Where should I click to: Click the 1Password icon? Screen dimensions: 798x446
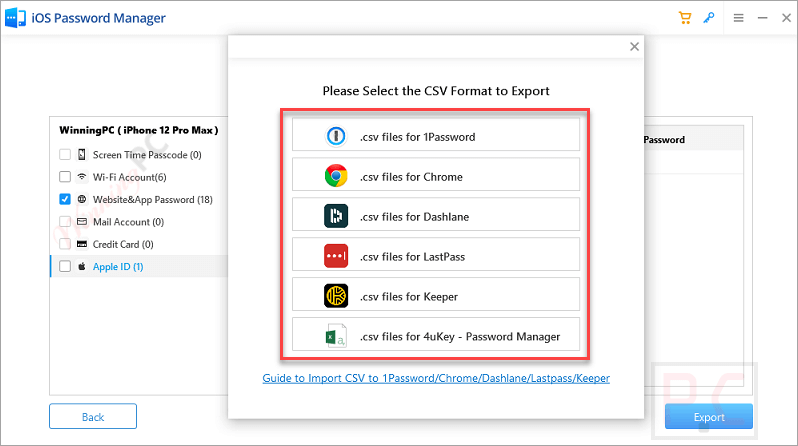click(336, 136)
